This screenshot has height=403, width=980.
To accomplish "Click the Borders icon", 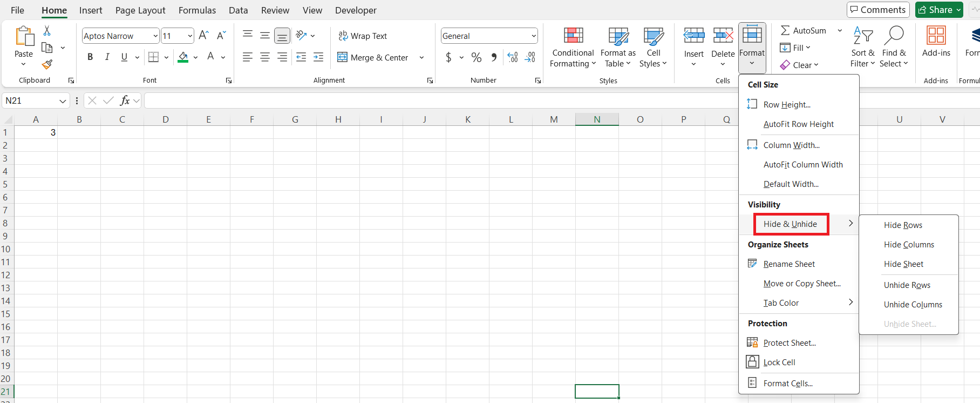I will [153, 57].
